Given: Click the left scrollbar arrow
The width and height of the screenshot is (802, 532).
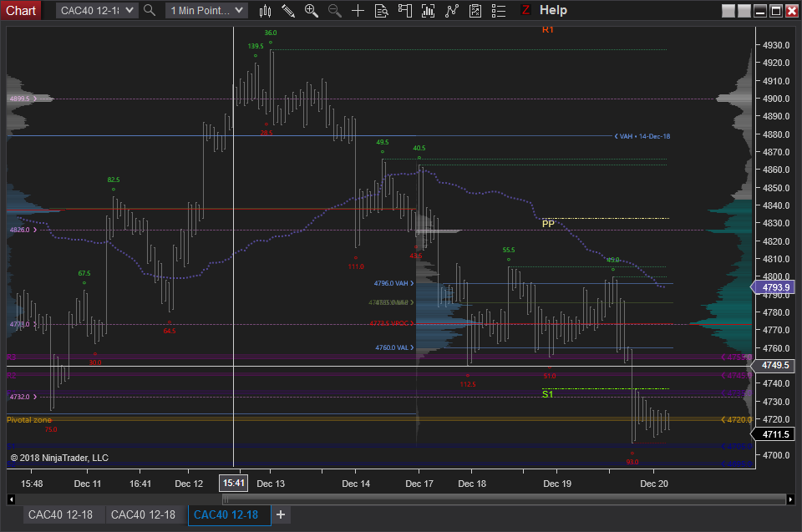Looking at the screenshot, I should tap(11, 499).
